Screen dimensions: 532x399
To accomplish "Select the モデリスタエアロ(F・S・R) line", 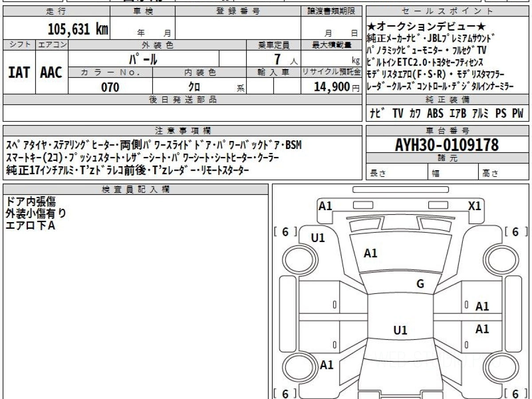I will (x=436, y=74).
